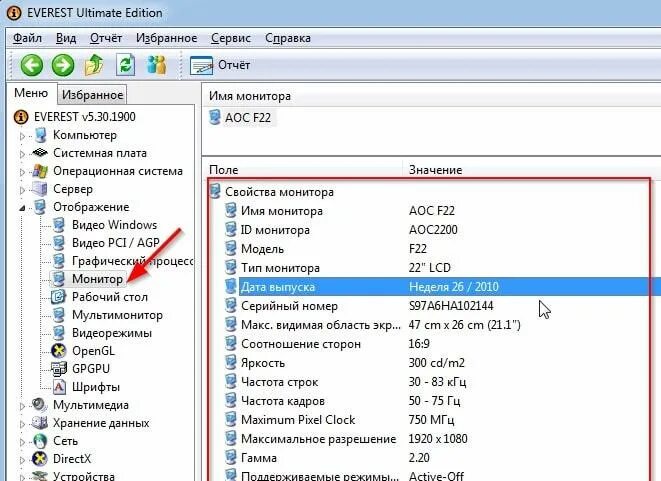Image resolution: width=661 pixels, height=481 pixels.
Task: Open the Сервис menu
Action: (x=231, y=38)
